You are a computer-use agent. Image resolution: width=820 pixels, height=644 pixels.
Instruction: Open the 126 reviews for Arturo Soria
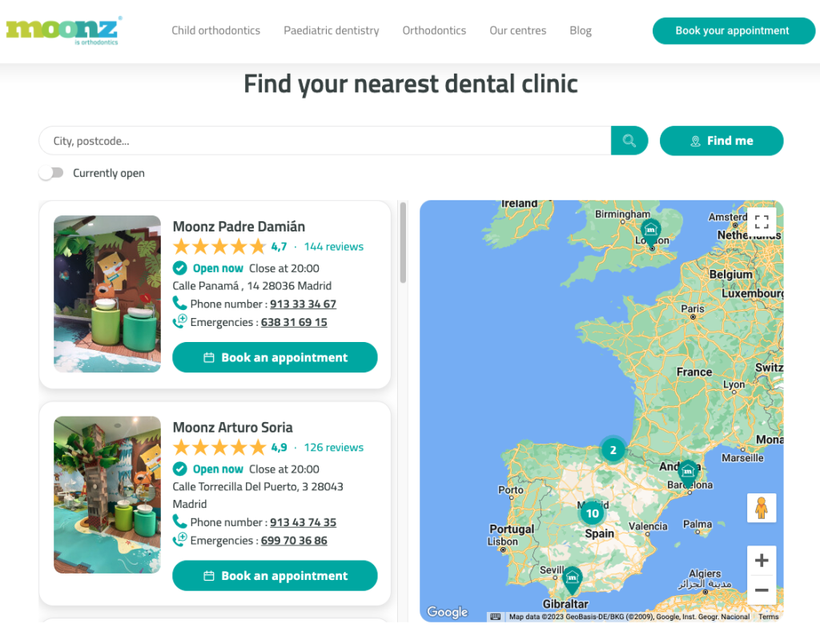pos(334,447)
